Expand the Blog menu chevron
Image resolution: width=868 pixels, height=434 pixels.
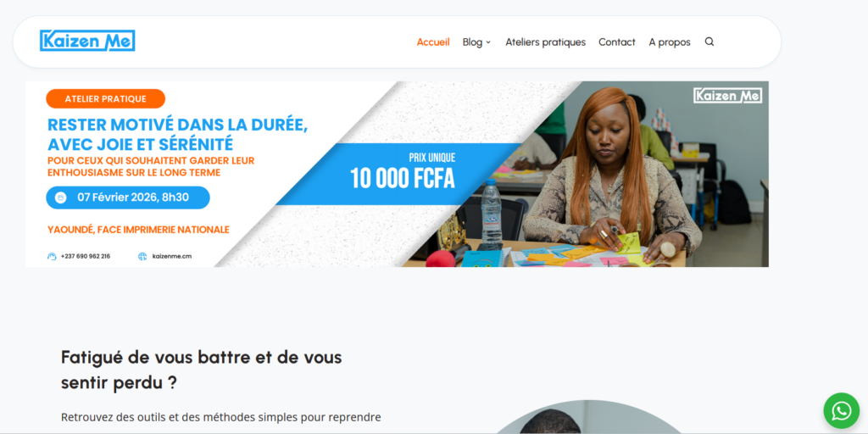[488, 42]
